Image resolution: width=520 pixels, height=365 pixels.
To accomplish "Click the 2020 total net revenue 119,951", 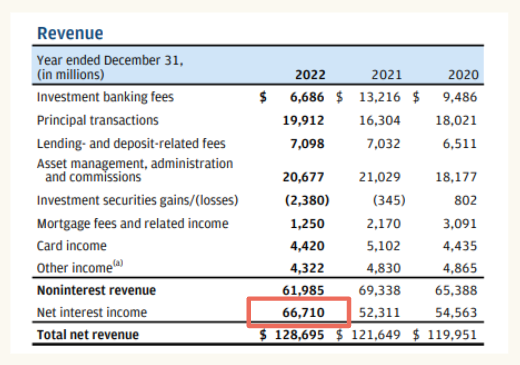I will click(x=452, y=335).
